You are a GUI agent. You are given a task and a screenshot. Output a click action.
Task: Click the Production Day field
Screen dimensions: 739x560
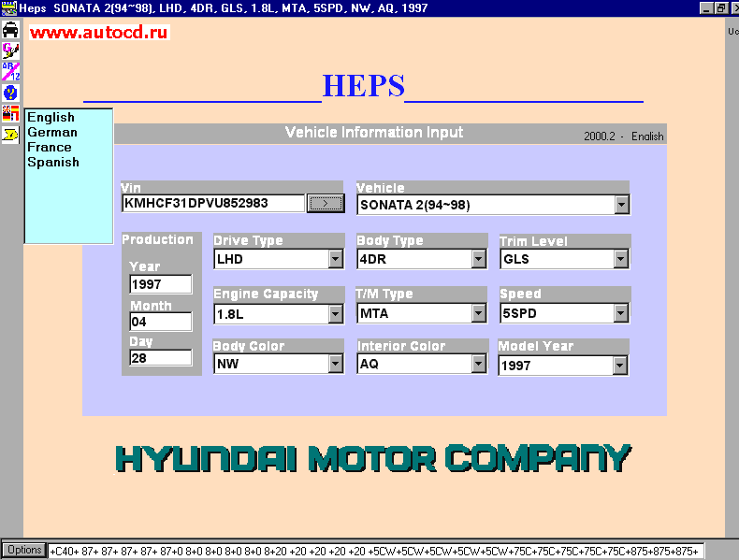pyautogui.click(x=161, y=358)
